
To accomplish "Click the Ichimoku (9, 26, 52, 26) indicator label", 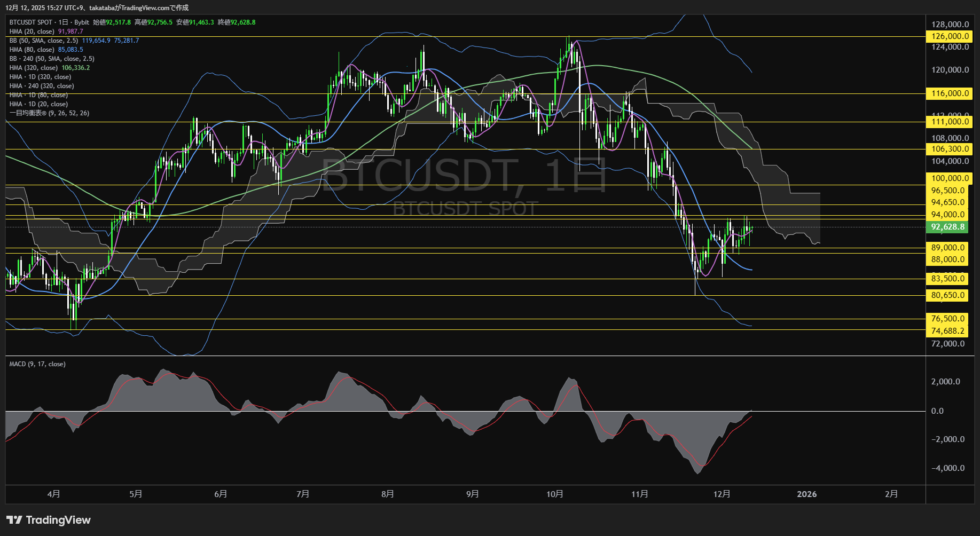I will click(x=49, y=113).
